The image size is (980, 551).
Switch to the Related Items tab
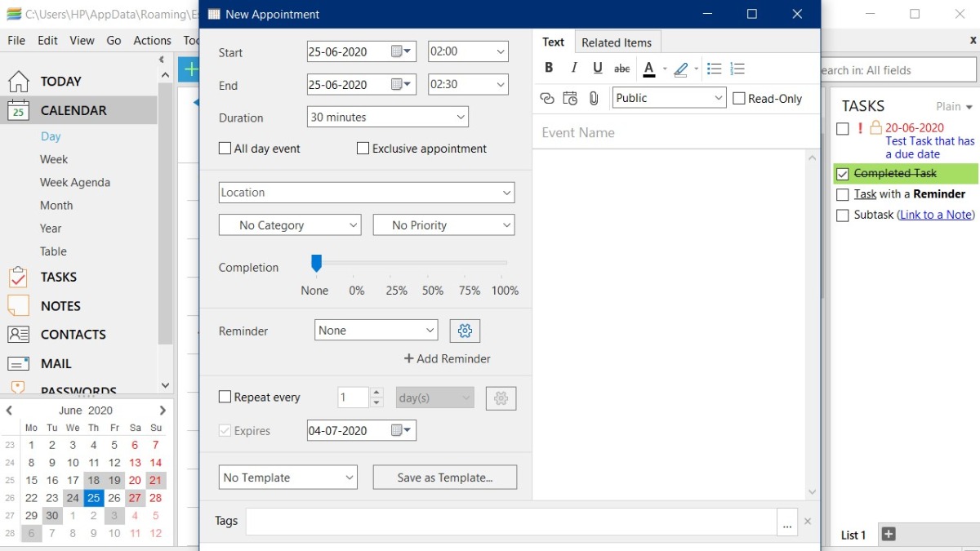point(617,42)
